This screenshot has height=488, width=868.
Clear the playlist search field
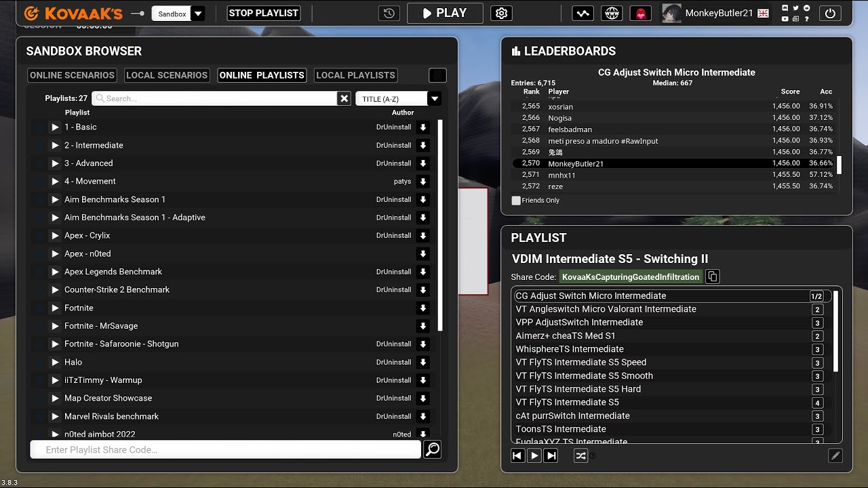[344, 98]
